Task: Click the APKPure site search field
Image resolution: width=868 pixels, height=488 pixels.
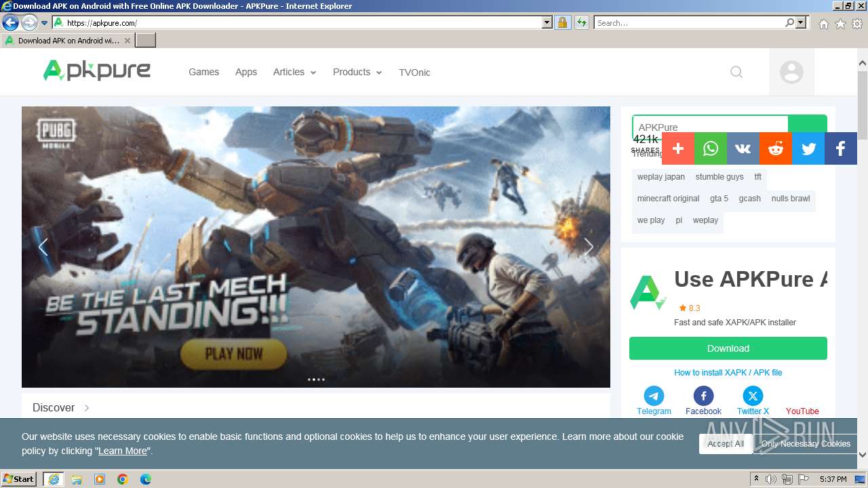Action: [x=710, y=127]
